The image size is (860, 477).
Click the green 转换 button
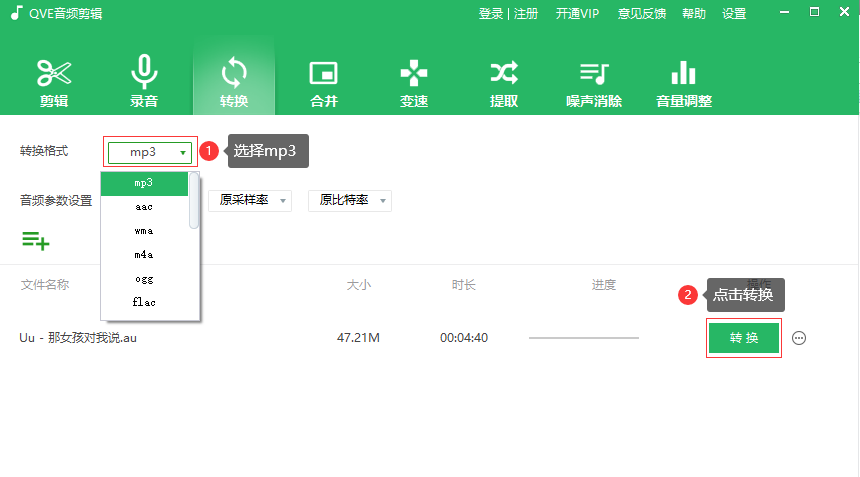coord(744,338)
